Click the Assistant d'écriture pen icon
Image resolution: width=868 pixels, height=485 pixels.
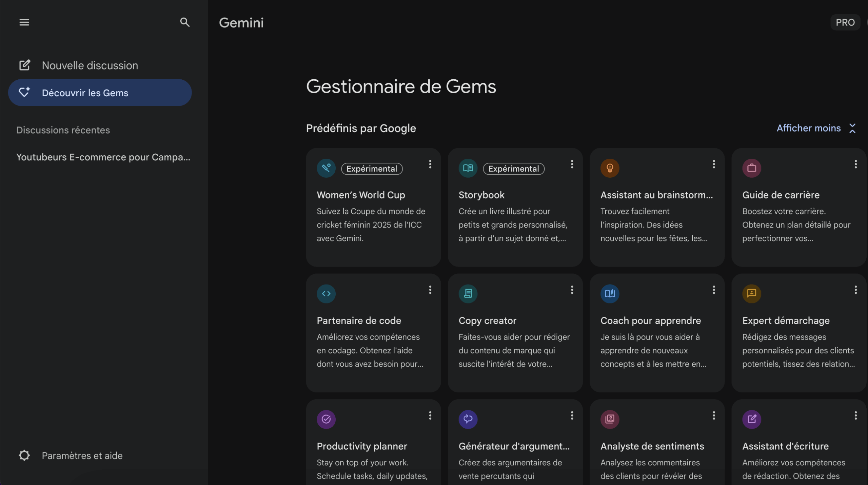click(x=751, y=419)
